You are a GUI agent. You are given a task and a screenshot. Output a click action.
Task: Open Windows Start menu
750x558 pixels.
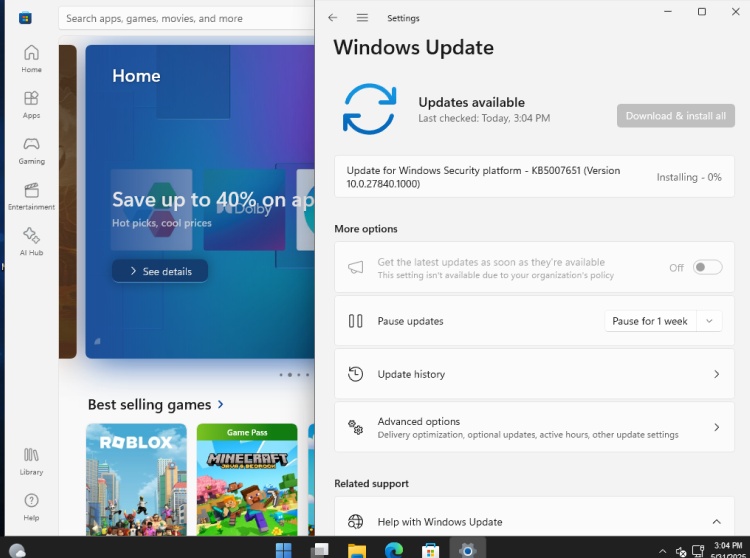[x=283, y=550]
